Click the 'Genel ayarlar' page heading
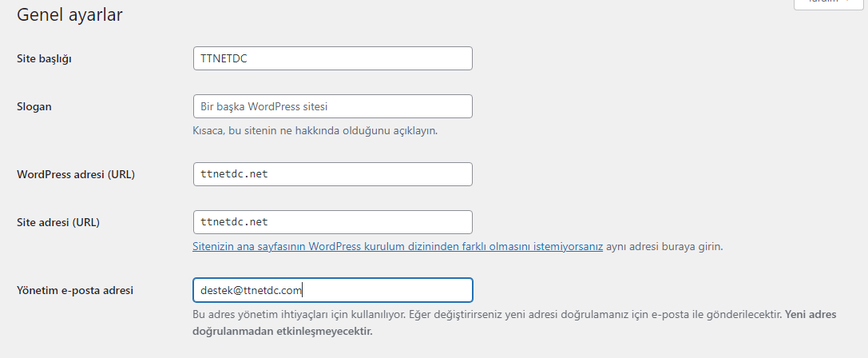 coord(69,15)
